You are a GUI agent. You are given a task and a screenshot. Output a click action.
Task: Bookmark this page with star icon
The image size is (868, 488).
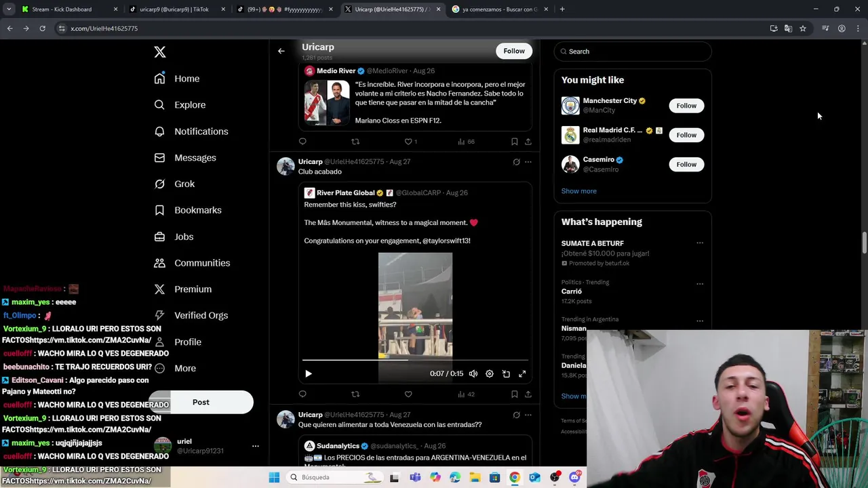point(803,28)
